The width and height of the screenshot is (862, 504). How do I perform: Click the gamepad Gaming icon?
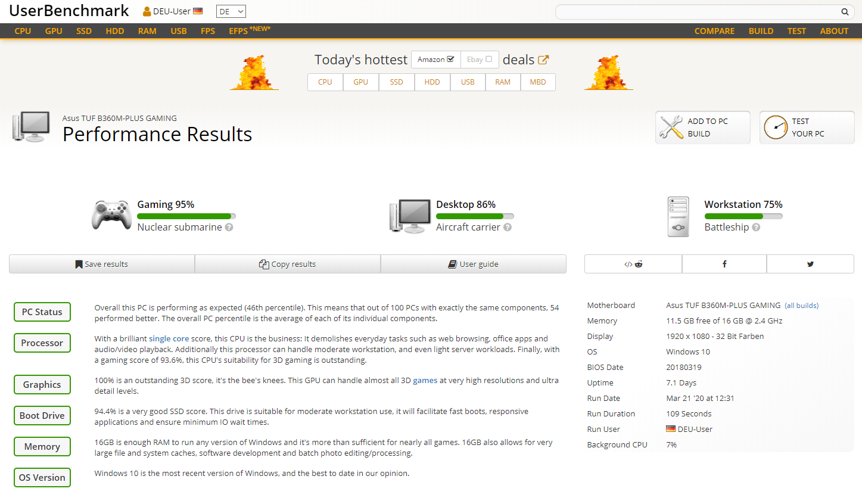(x=111, y=215)
